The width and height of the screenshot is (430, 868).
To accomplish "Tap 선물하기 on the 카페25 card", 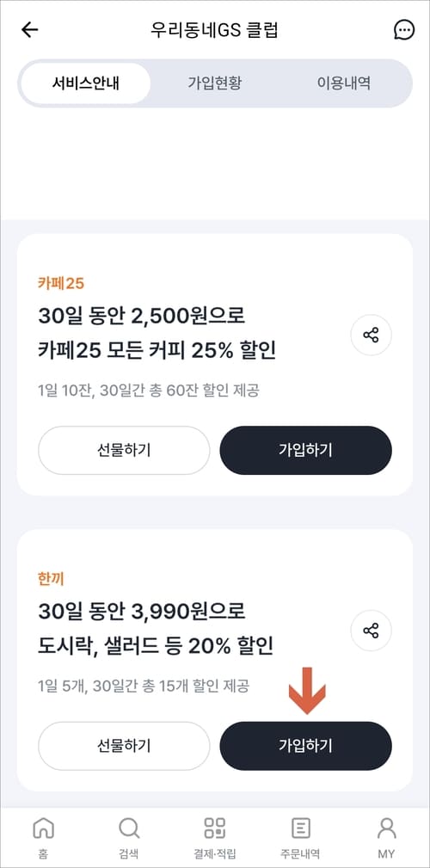I will (124, 450).
